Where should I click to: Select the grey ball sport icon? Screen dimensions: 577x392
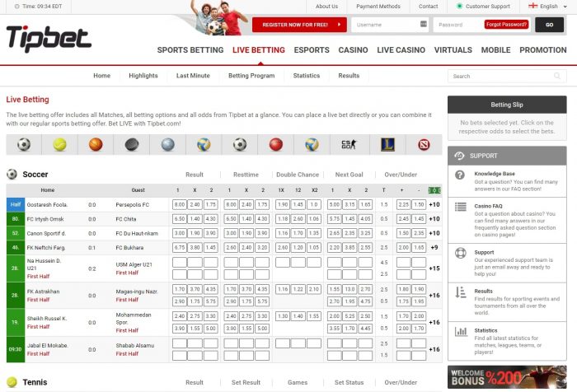(168, 144)
